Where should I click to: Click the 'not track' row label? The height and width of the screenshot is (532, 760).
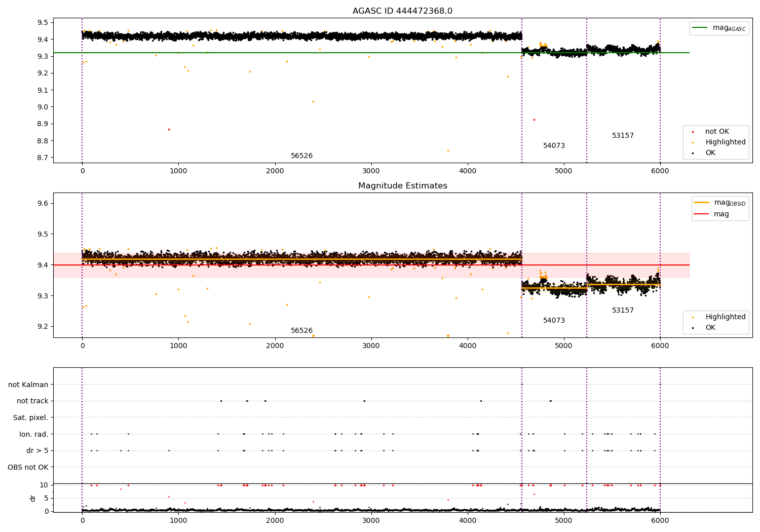tap(32, 401)
